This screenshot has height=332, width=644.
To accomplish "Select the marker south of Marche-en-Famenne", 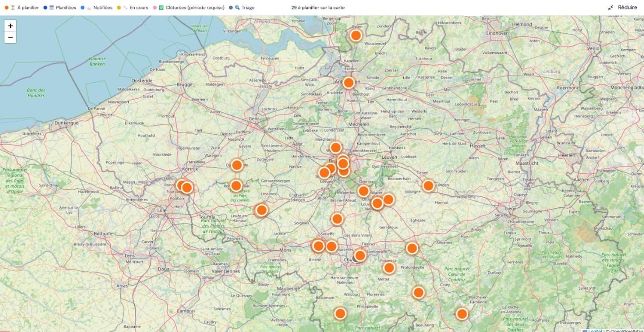I will click(462, 314).
